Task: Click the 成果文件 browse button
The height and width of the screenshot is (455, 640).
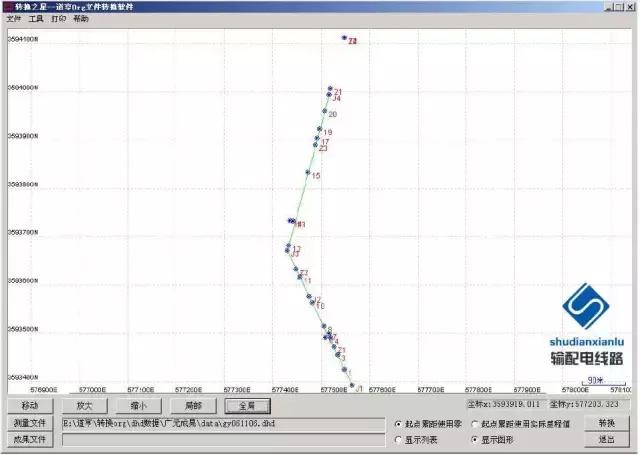Action: pos(30,440)
